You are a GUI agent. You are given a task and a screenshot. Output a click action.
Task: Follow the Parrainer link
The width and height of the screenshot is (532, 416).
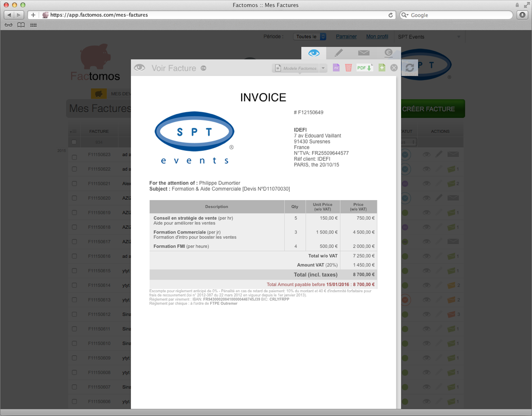click(346, 37)
